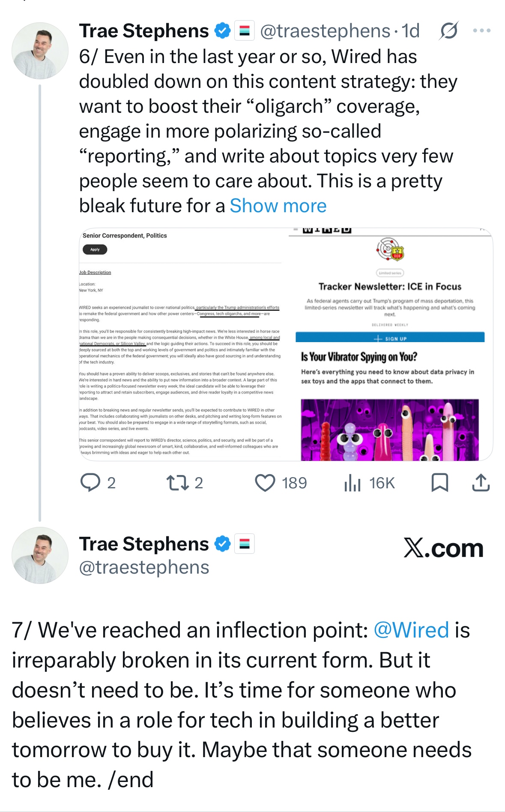Image resolution: width=505 pixels, height=812 pixels.
Task: Click the affiliate flag badge beside top username
Action: [x=245, y=31]
